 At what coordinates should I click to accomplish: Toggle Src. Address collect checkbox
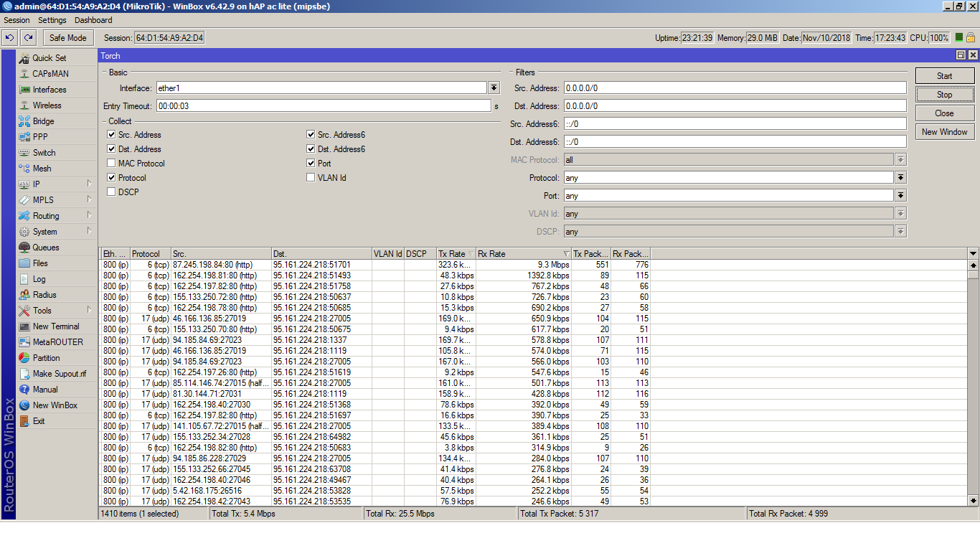pyautogui.click(x=111, y=135)
